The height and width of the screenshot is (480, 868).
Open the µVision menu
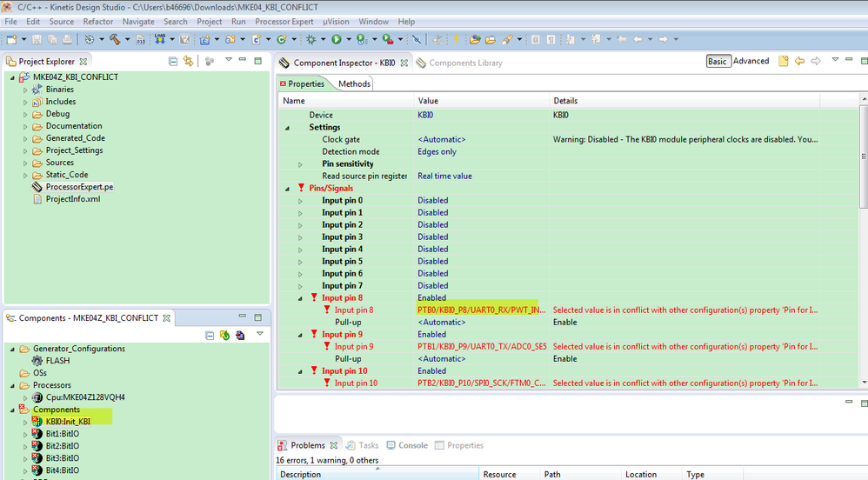point(336,22)
